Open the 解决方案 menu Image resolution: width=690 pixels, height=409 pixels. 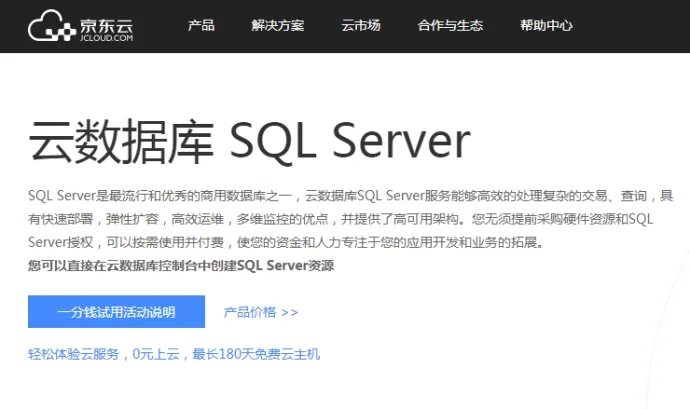point(278,26)
